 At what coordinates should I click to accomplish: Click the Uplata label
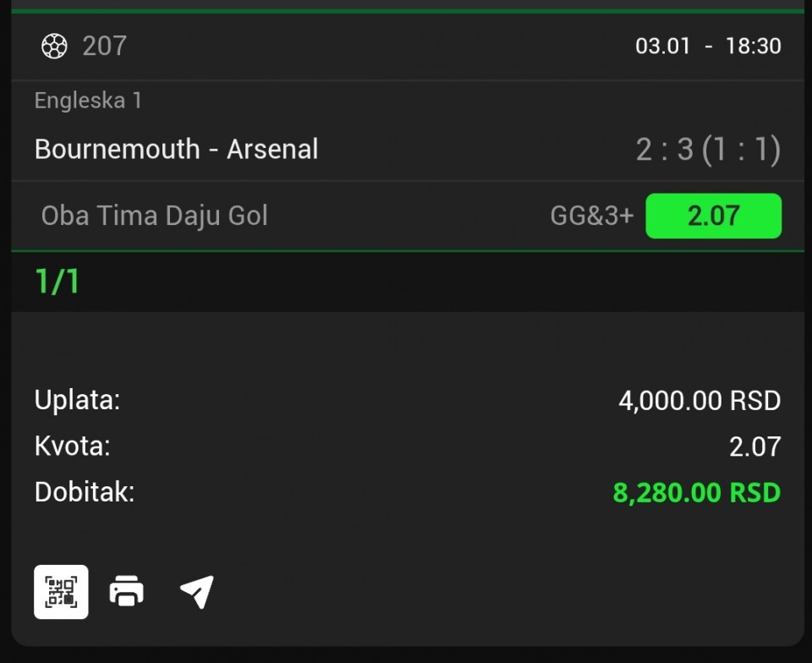click(77, 400)
